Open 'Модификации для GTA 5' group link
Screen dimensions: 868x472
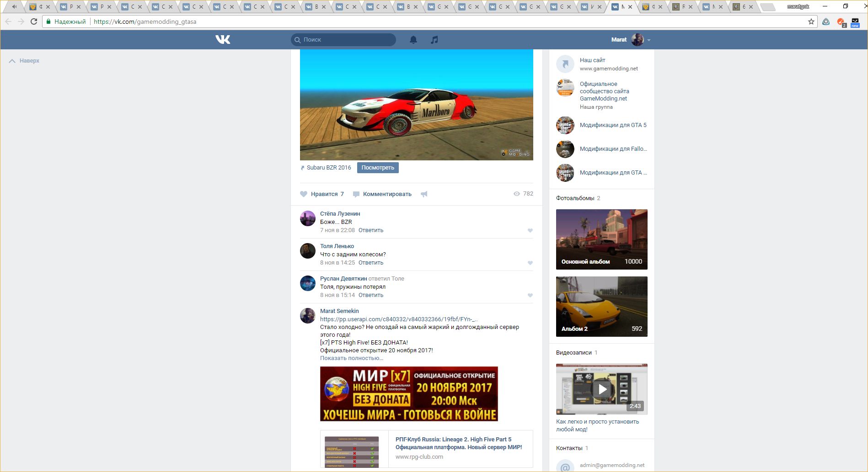coord(613,125)
